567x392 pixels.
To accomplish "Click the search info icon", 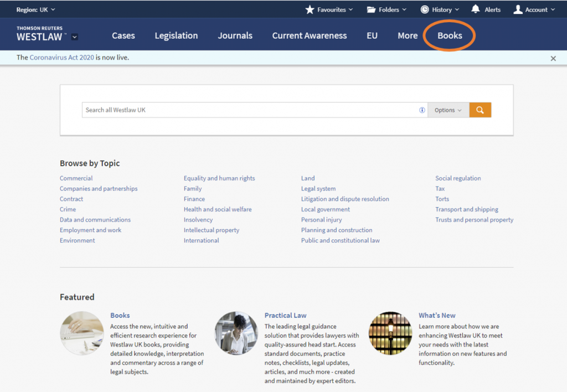I will (422, 110).
